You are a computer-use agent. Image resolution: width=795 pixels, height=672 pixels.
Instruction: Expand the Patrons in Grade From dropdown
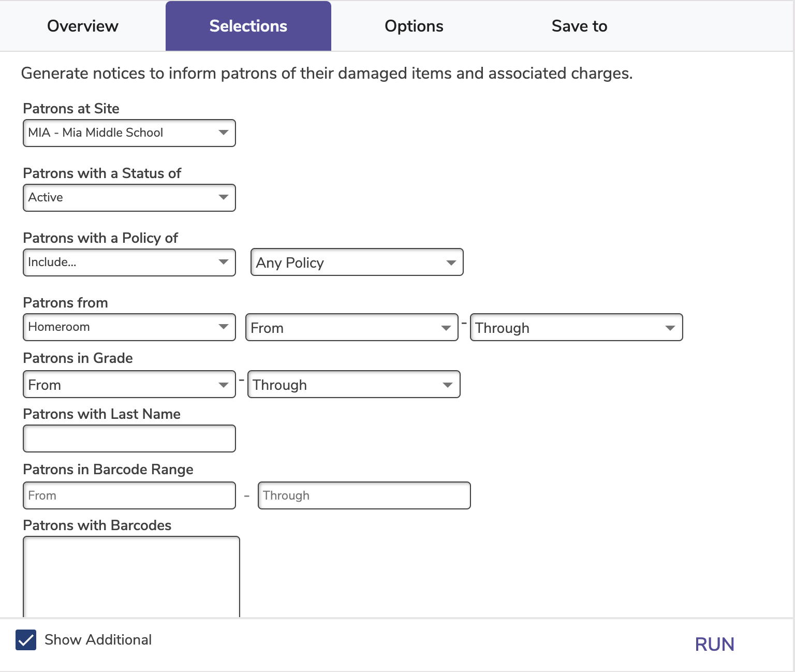[x=129, y=384]
